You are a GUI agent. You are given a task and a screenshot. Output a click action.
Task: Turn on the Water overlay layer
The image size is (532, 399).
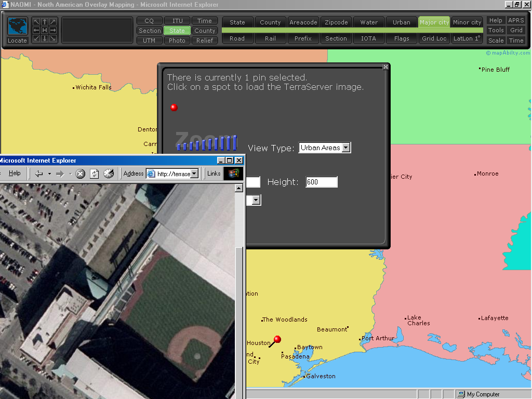point(369,22)
